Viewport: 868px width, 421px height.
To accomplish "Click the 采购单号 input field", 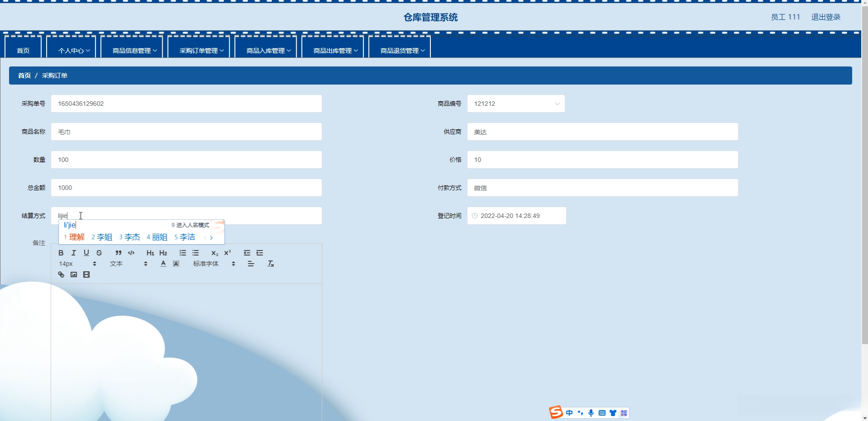I will [186, 104].
